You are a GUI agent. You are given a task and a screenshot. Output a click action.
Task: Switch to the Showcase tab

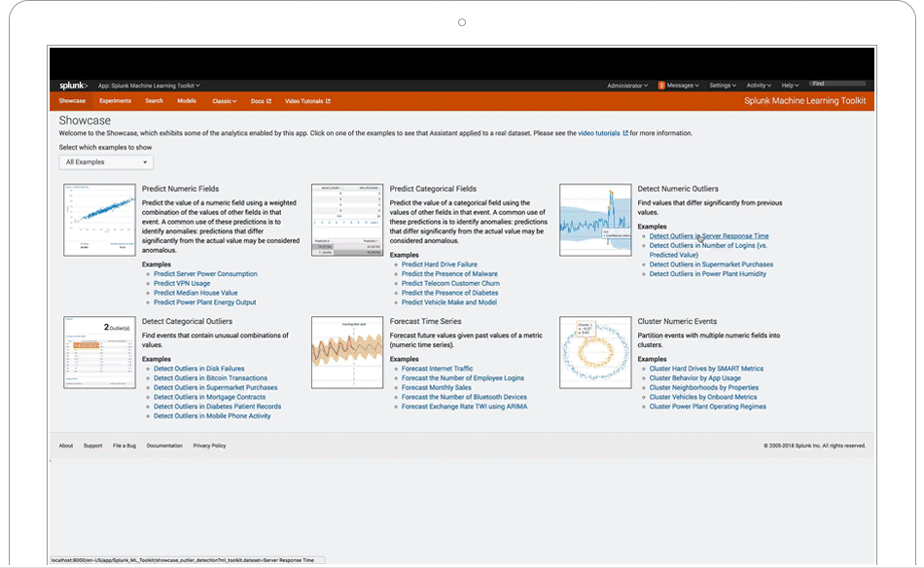[72, 101]
